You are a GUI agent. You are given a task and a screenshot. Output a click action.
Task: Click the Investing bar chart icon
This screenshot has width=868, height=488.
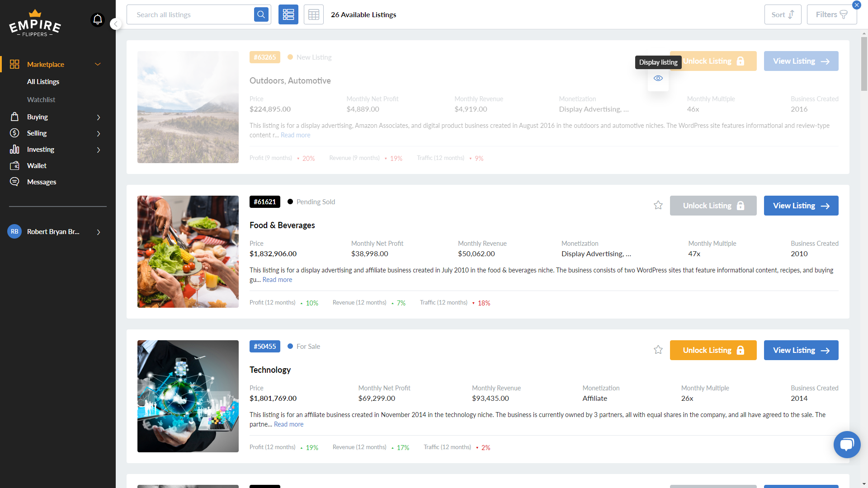click(x=14, y=149)
